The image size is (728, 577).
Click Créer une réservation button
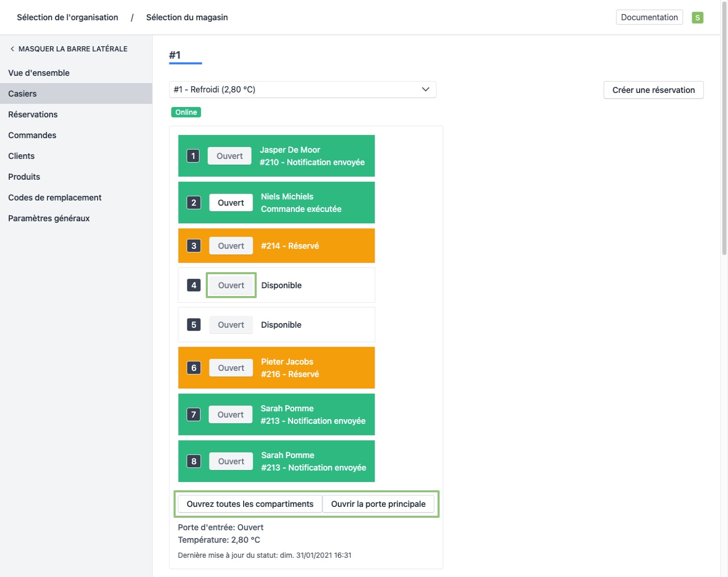tap(653, 90)
